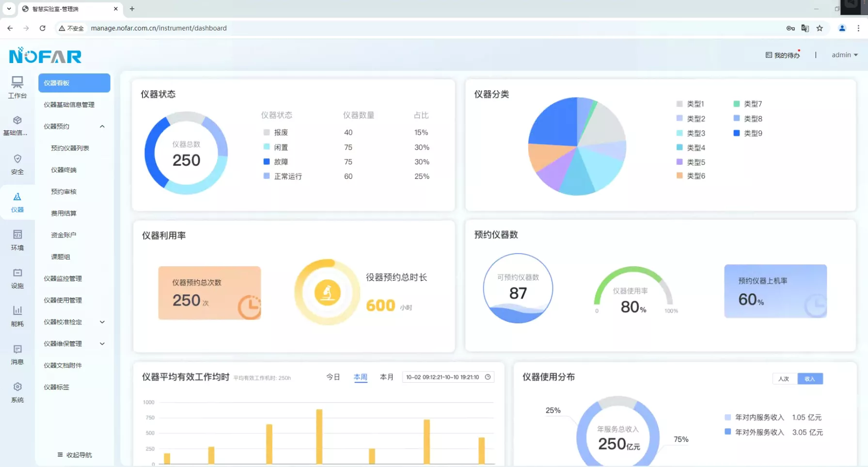Viewport: 868px width, 467px height.
Task: Select the 仪器看板 menu item
Action: 74,83
